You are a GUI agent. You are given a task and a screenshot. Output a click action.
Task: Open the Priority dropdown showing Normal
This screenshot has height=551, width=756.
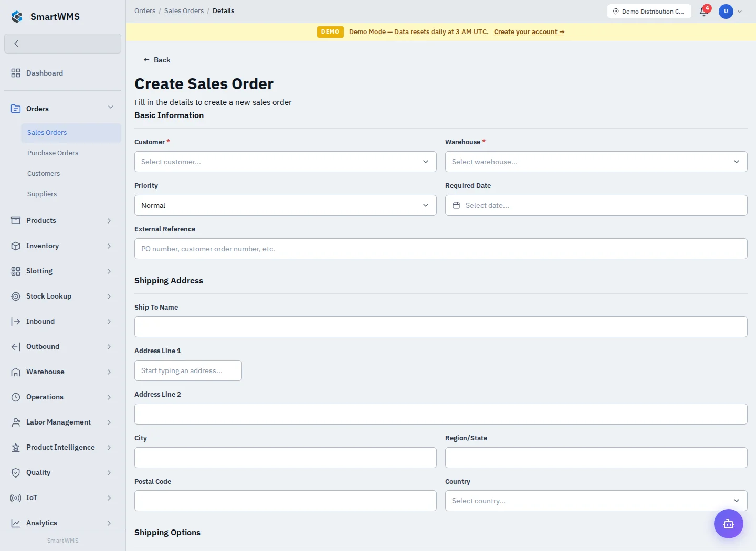coord(286,205)
